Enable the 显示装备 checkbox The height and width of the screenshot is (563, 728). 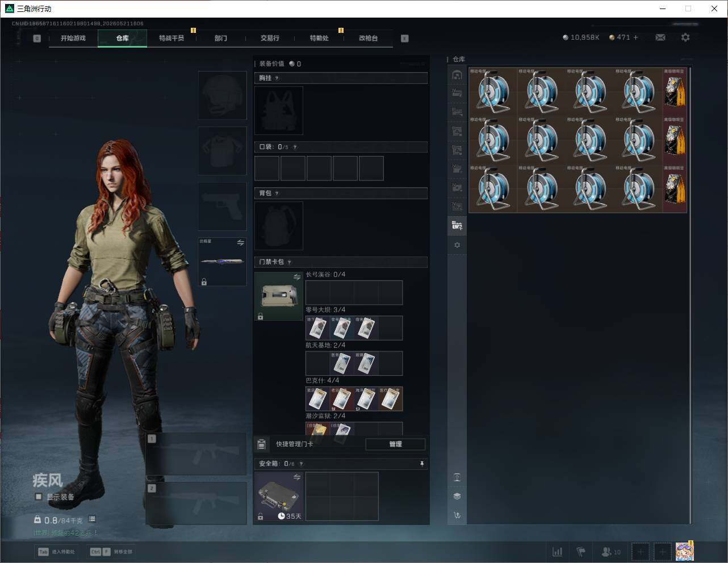39,497
